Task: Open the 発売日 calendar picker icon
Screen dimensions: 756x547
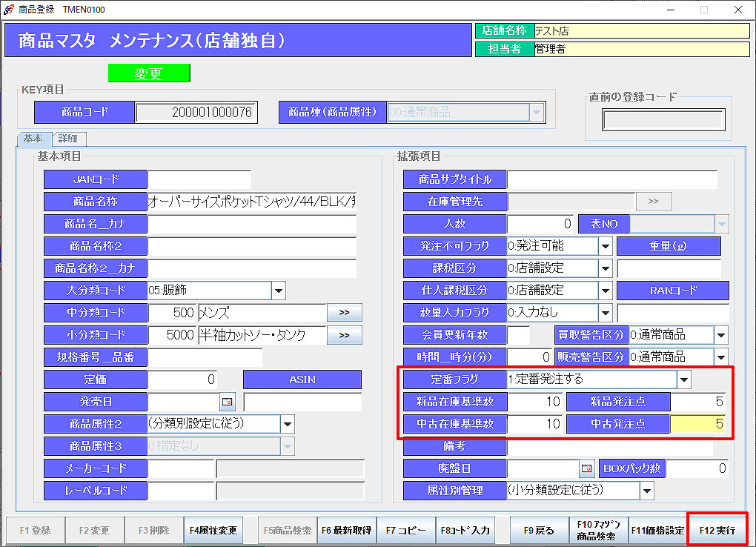Action: pyautogui.click(x=228, y=402)
